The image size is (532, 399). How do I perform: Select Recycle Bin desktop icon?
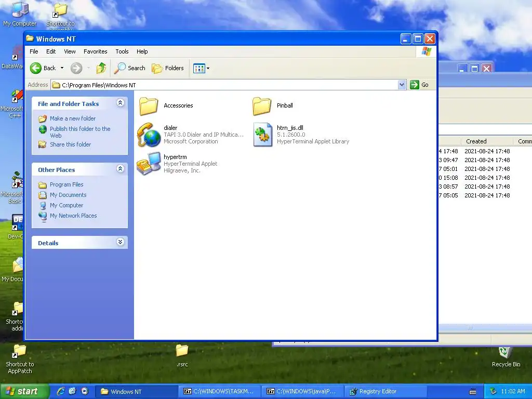pyautogui.click(x=506, y=357)
